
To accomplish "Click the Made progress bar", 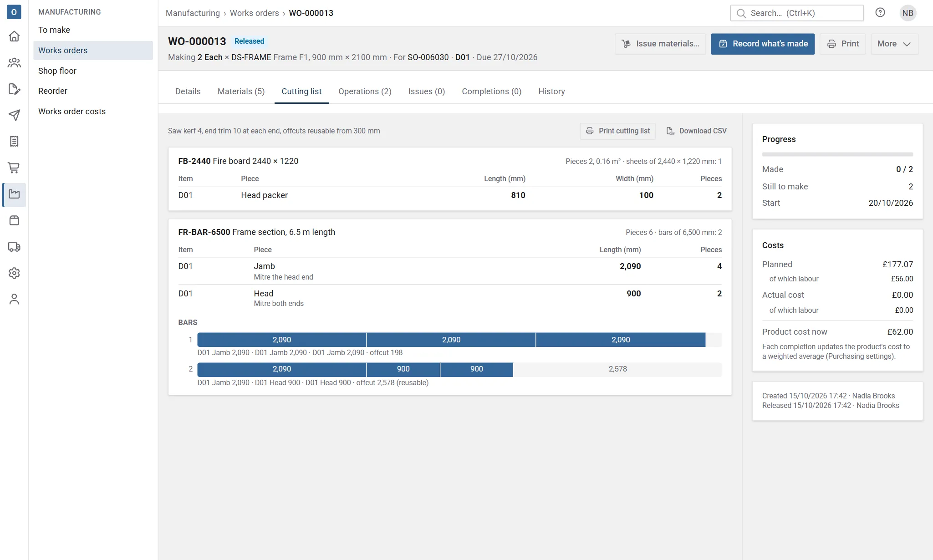I will pos(837,154).
